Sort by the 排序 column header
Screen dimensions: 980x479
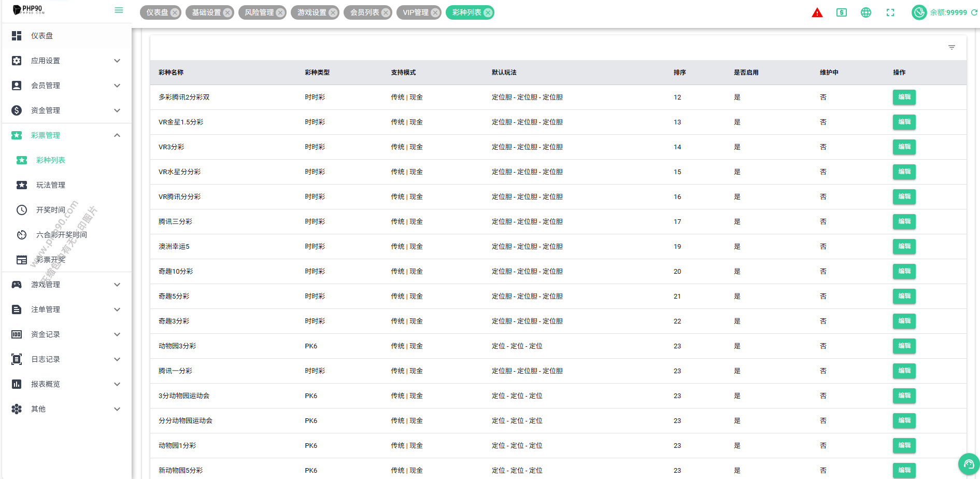(x=679, y=73)
